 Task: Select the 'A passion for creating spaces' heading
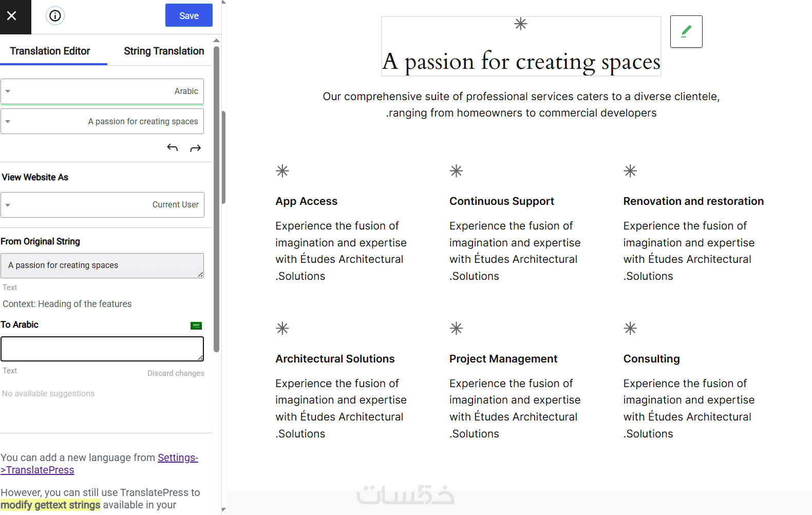click(521, 62)
